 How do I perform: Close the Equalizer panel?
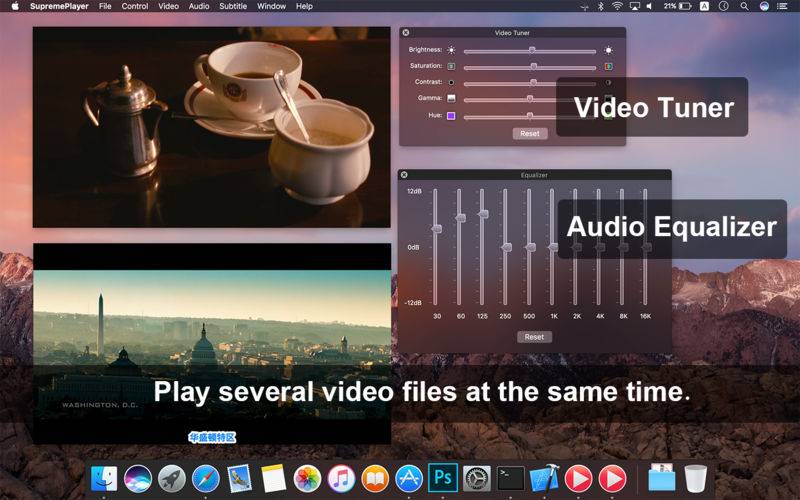404,175
